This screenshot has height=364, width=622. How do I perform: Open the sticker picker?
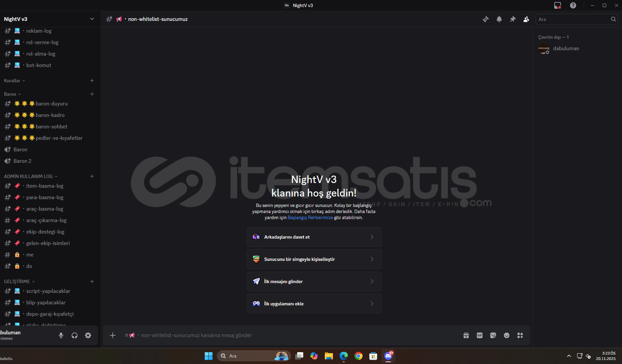pos(493,335)
